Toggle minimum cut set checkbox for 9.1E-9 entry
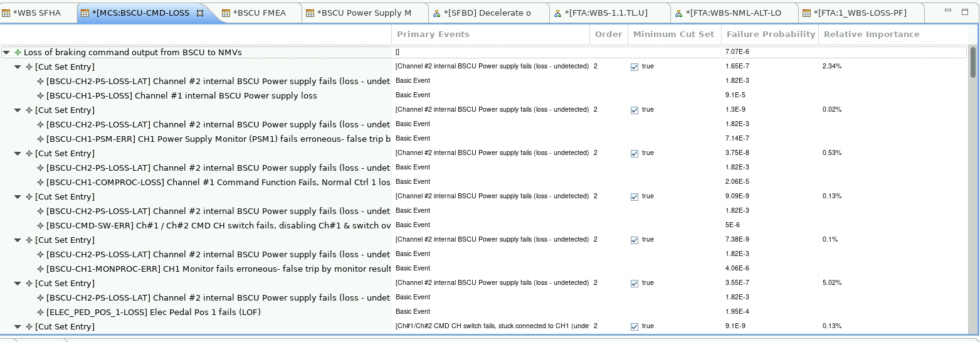The width and height of the screenshot is (980, 342). (x=635, y=326)
